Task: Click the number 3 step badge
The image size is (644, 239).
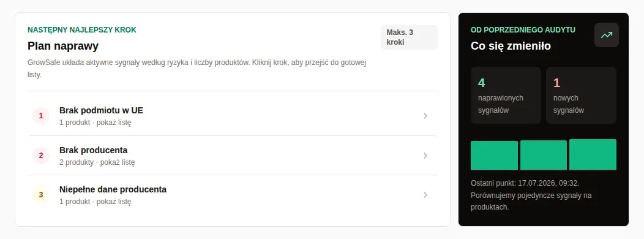Action: click(40, 195)
